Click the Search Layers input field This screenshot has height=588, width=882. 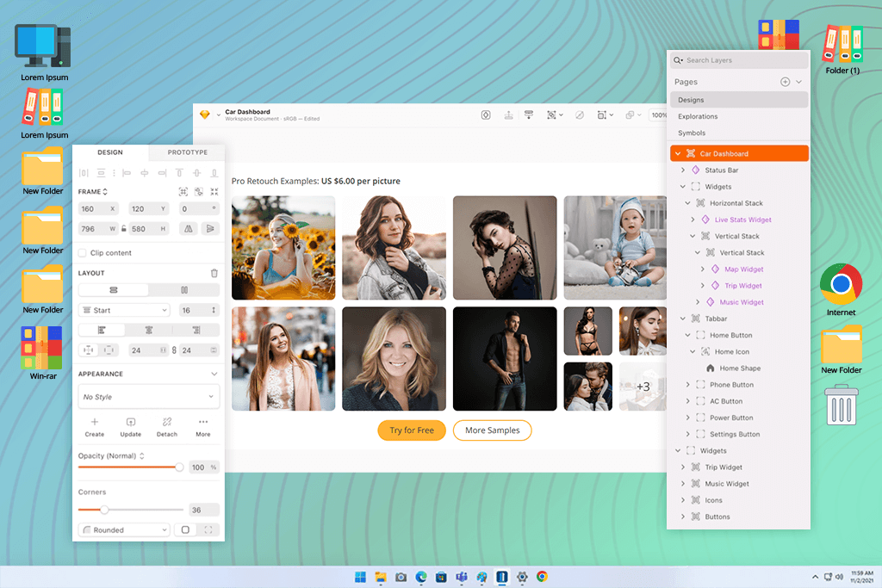(739, 60)
